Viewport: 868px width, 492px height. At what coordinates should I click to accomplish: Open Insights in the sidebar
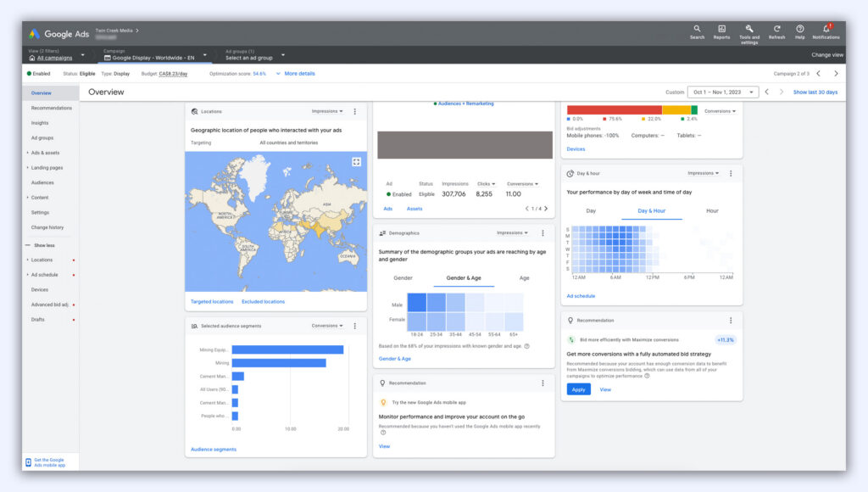(40, 123)
